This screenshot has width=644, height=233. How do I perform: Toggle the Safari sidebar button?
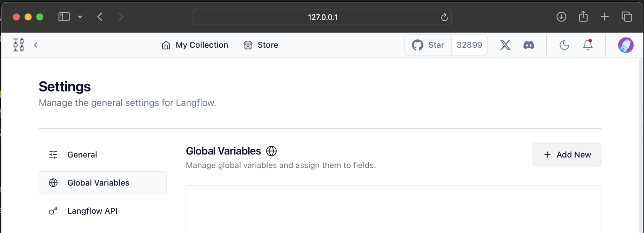pyautogui.click(x=64, y=17)
